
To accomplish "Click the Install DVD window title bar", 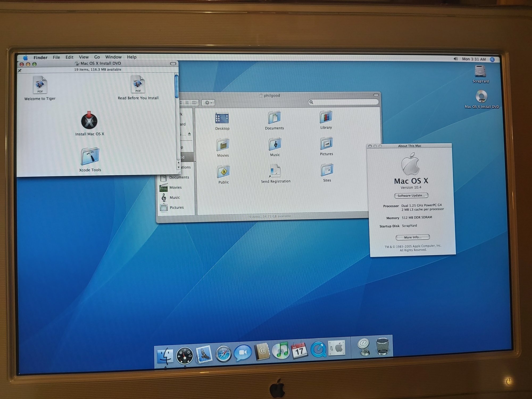I will [98, 63].
